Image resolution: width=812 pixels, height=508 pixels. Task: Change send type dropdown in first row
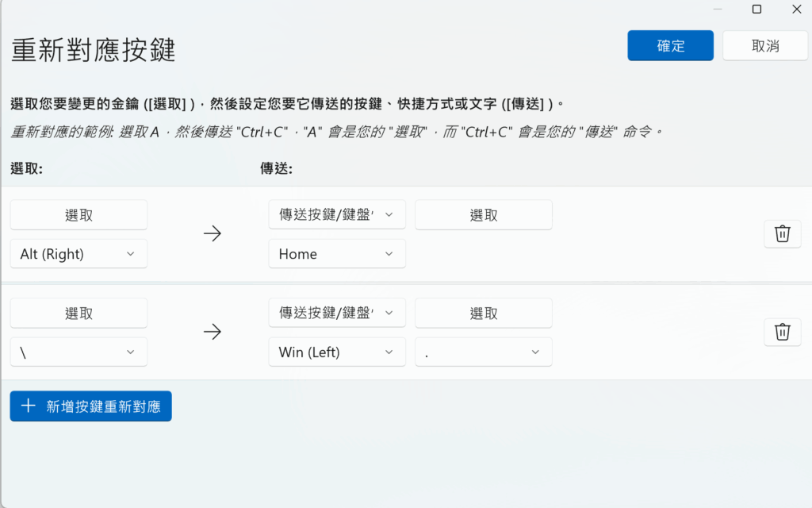[x=337, y=215]
